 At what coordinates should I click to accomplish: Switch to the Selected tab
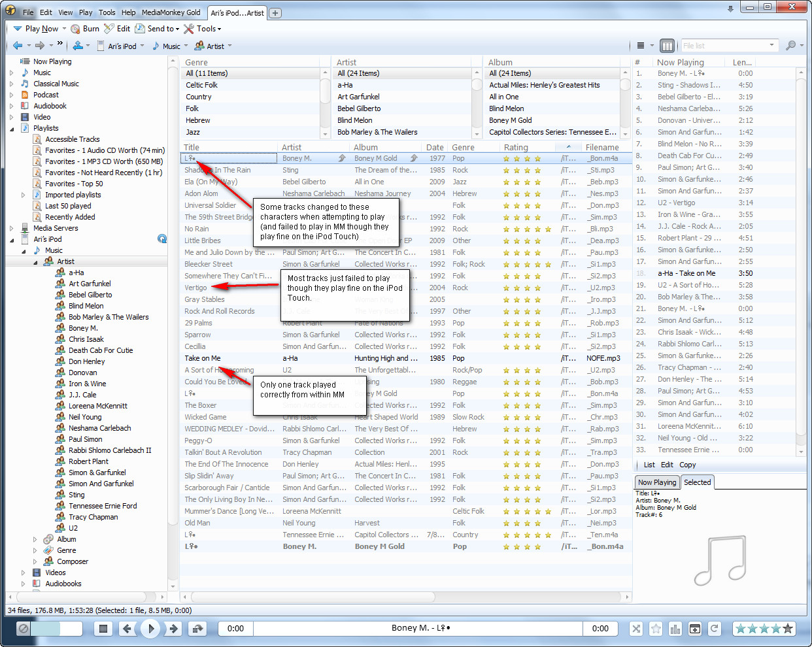697,482
